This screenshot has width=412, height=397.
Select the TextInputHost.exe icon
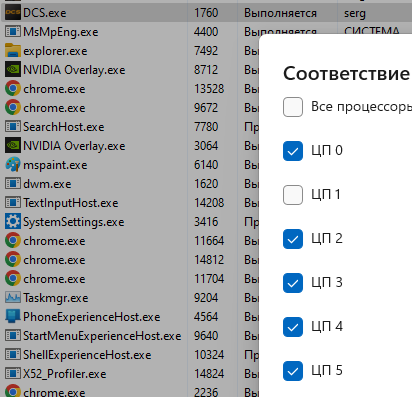point(13,203)
